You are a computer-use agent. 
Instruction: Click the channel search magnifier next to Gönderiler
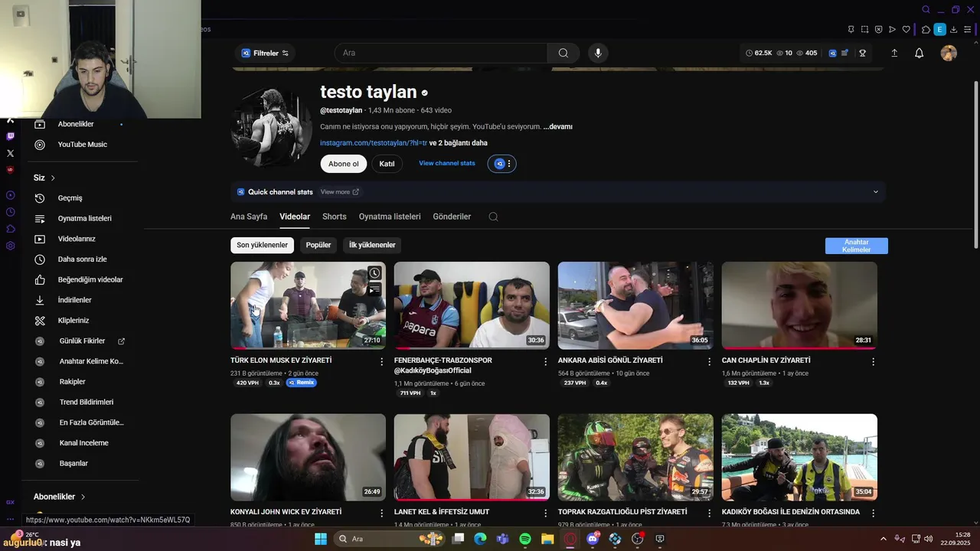click(x=493, y=217)
